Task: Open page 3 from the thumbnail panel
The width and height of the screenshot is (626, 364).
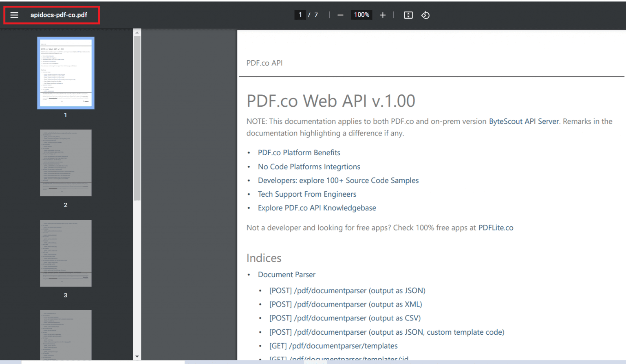Action: (x=66, y=253)
